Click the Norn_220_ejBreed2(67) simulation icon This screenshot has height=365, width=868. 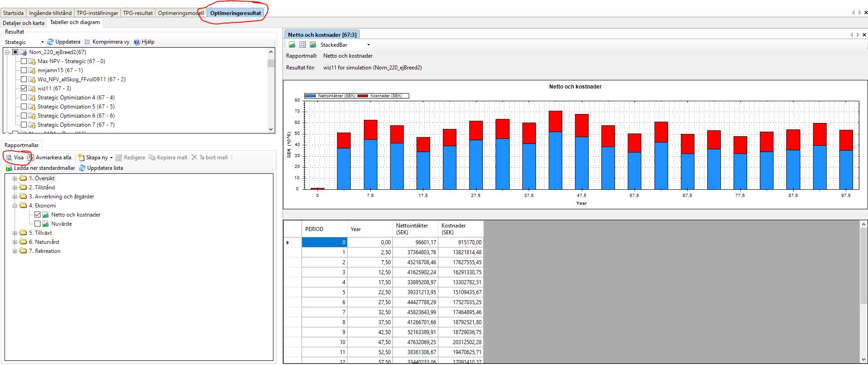[x=23, y=52]
